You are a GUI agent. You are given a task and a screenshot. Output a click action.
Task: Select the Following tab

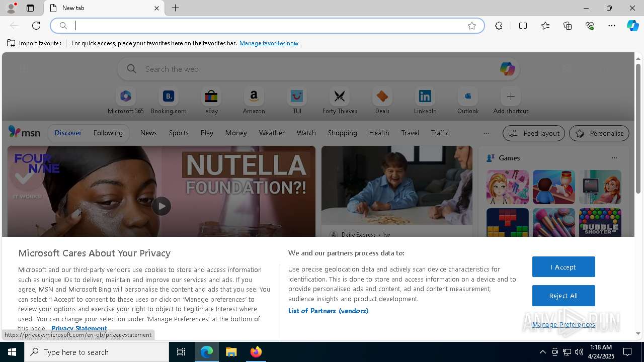(108, 133)
